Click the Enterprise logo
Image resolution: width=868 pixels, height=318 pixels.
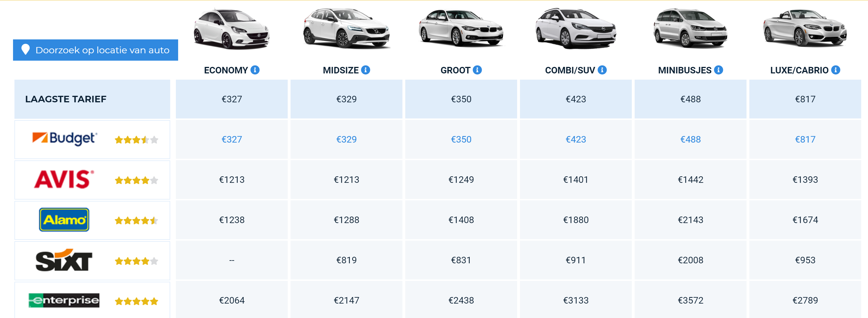point(64,300)
